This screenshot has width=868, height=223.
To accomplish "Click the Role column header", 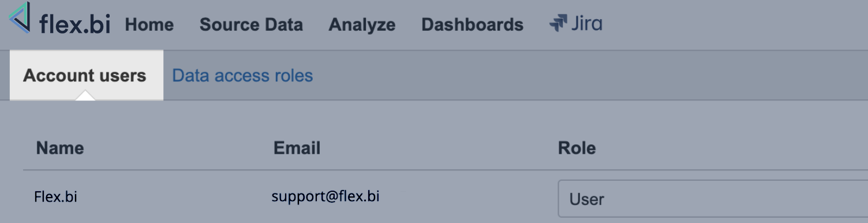I will tap(577, 148).
